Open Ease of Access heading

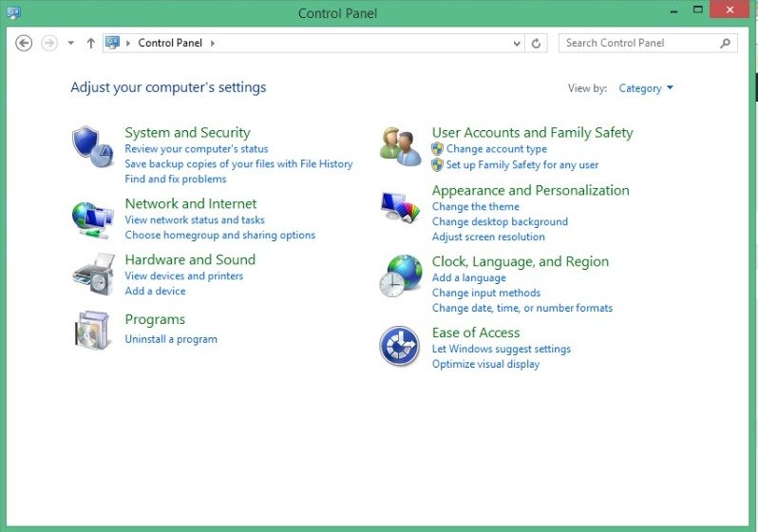tap(476, 332)
